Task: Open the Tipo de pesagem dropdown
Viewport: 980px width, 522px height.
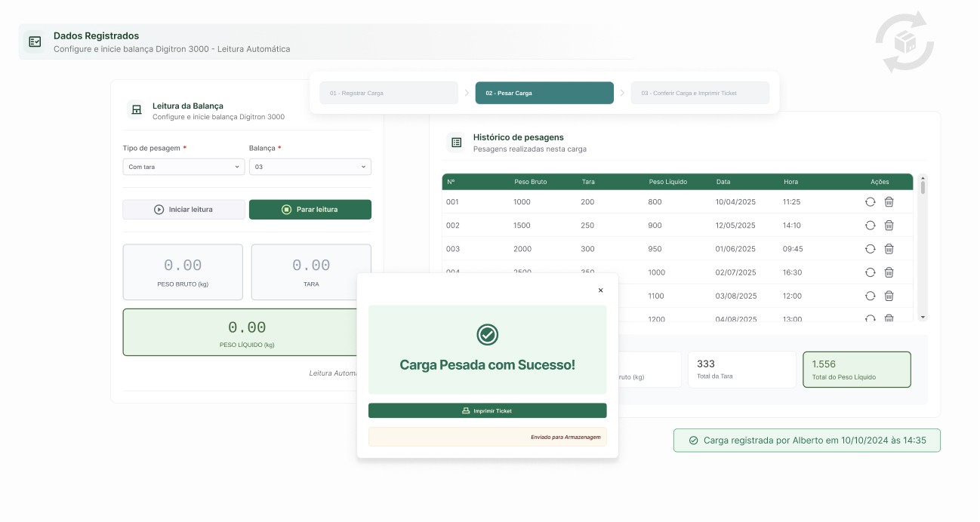Action: 183,167
